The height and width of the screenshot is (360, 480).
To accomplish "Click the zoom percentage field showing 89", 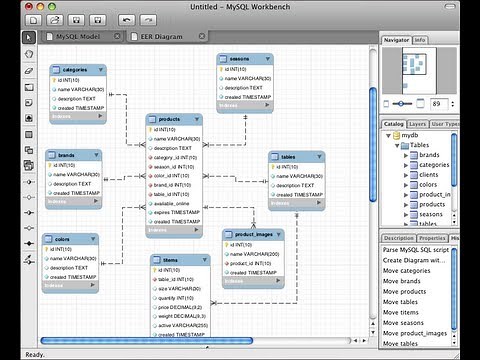I will pyautogui.click(x=439, y=104).
